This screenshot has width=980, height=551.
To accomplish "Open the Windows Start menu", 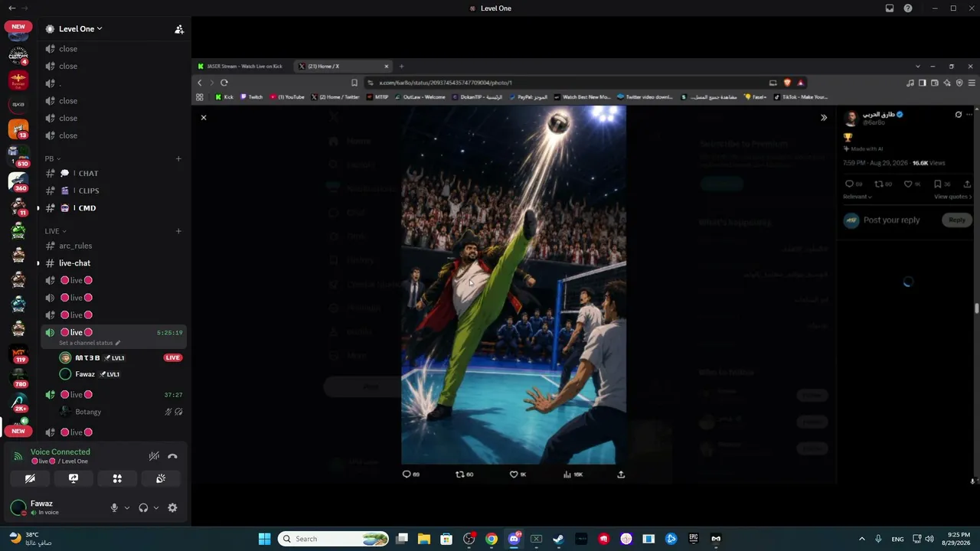I will point(264,539).
